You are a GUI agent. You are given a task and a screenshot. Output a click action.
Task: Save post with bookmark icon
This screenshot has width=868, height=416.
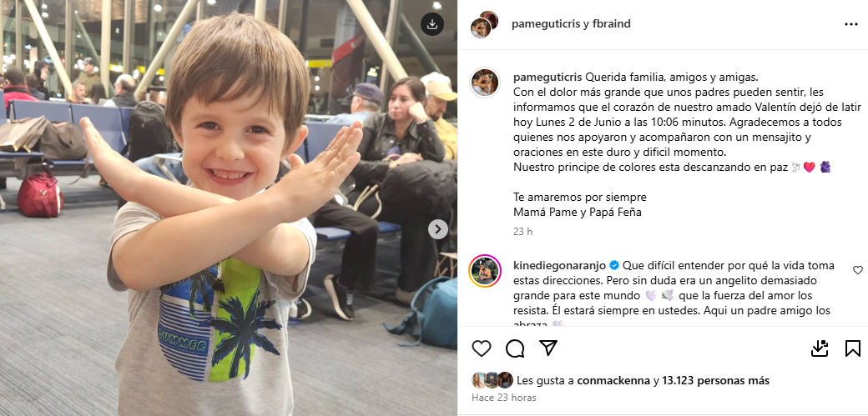pyautogui.click(x=852, y=348)
